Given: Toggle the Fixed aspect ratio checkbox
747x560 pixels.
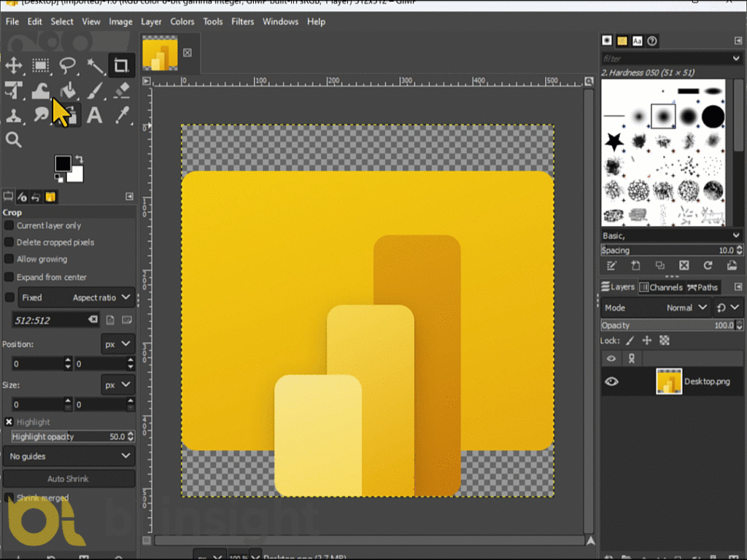Looking at the screenshot, I should [x=9, y=297].
